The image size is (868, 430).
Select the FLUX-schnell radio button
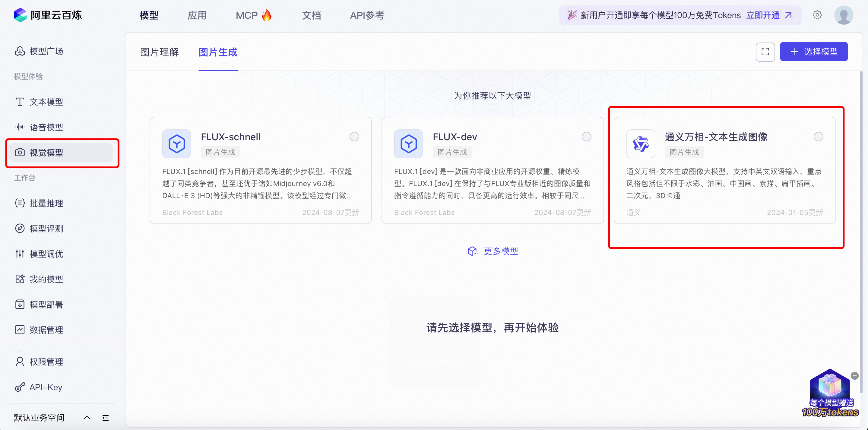click(354, 137)
